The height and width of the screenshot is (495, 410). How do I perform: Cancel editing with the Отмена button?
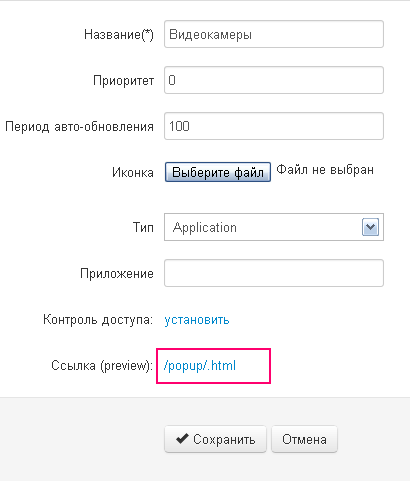tap(304, 439)
